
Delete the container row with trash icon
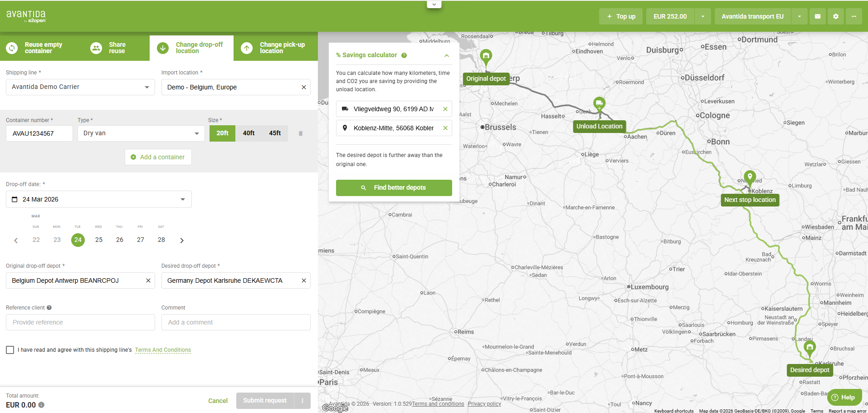(301, 133)
